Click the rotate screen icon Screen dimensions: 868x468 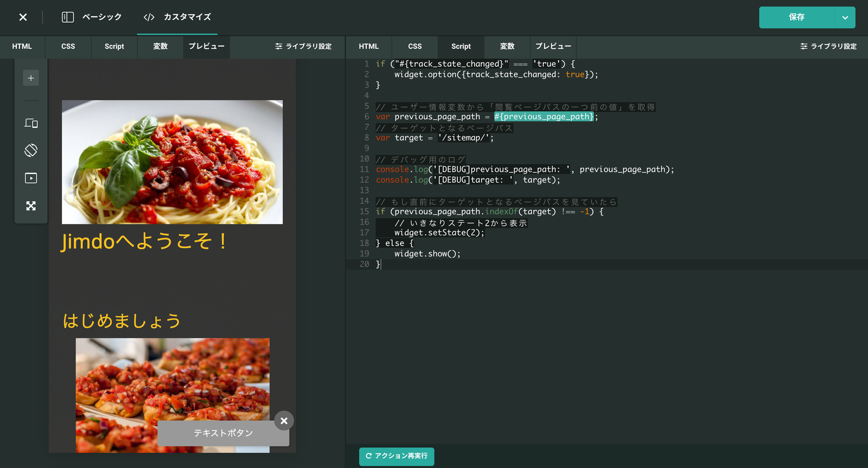click(x=31, y=150)
